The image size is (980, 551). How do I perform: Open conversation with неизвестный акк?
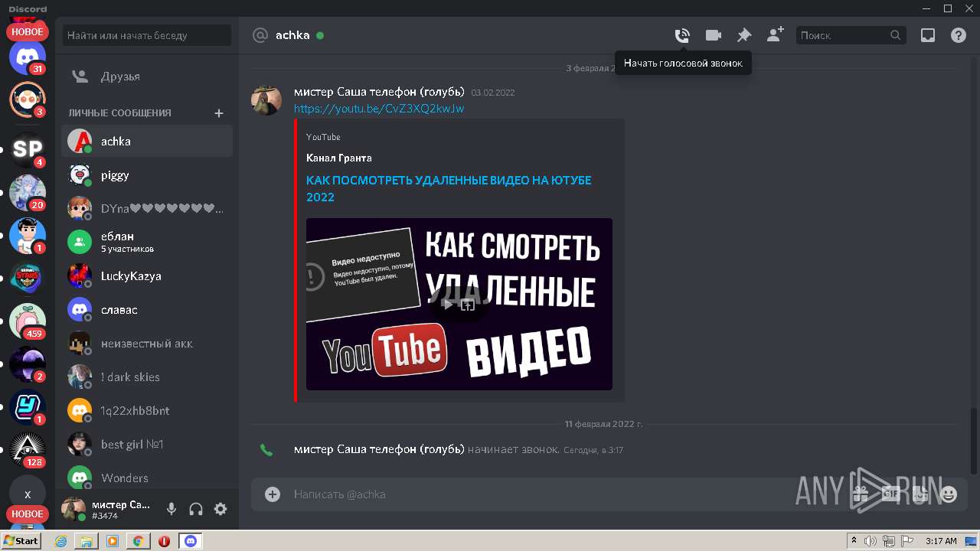click(147, 344)
